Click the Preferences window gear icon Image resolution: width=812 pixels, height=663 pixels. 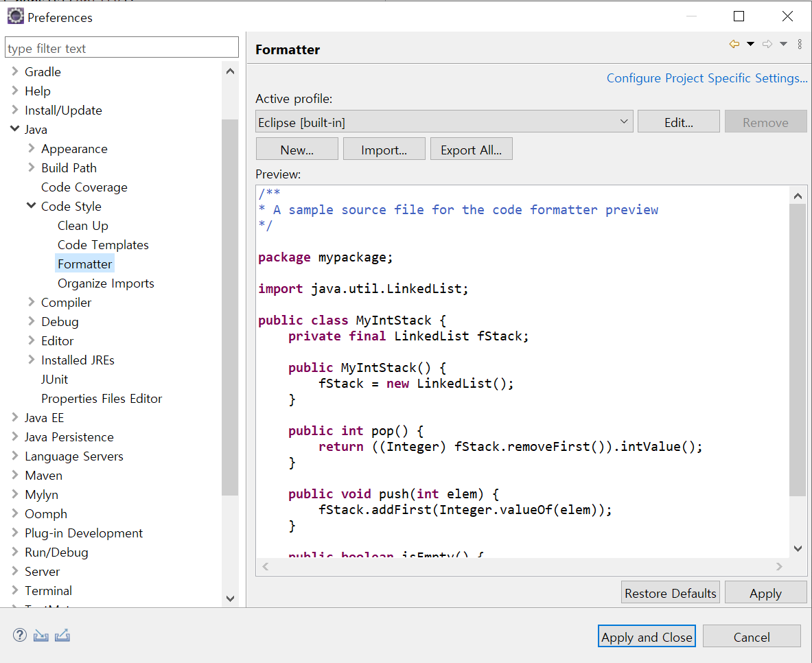point(16,16)
